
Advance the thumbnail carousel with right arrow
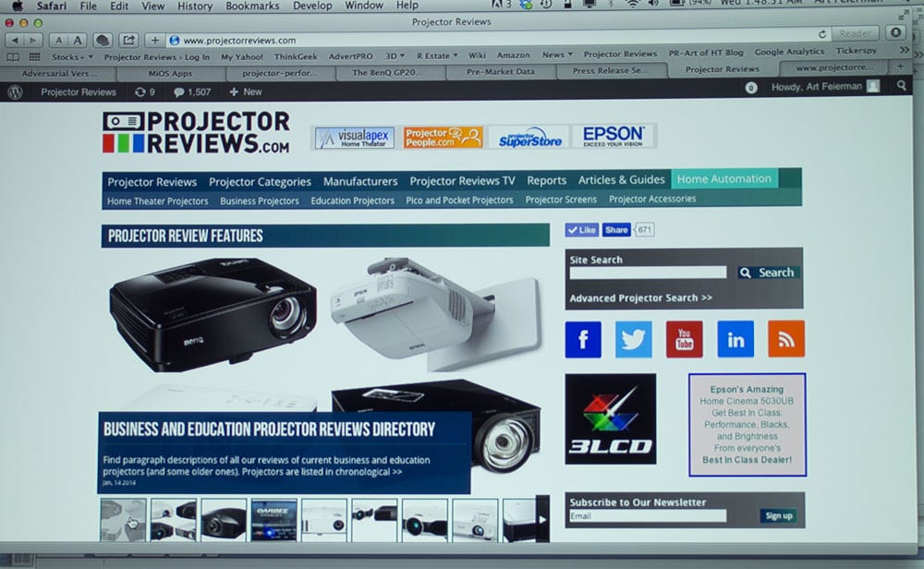(x=542, y=519)
